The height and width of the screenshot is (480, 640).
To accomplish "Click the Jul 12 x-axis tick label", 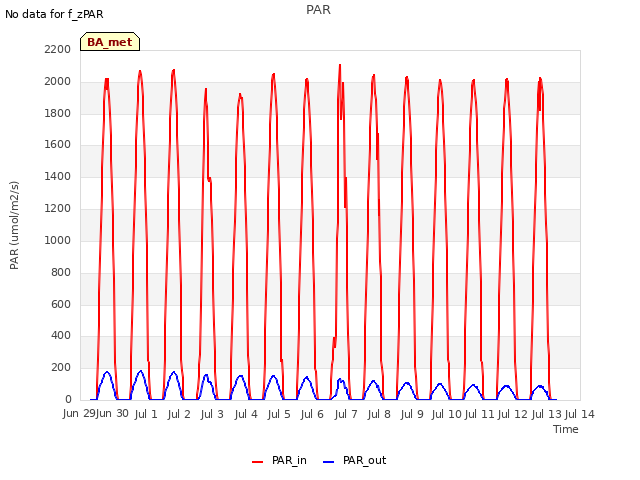I will (x=513, y=414).
